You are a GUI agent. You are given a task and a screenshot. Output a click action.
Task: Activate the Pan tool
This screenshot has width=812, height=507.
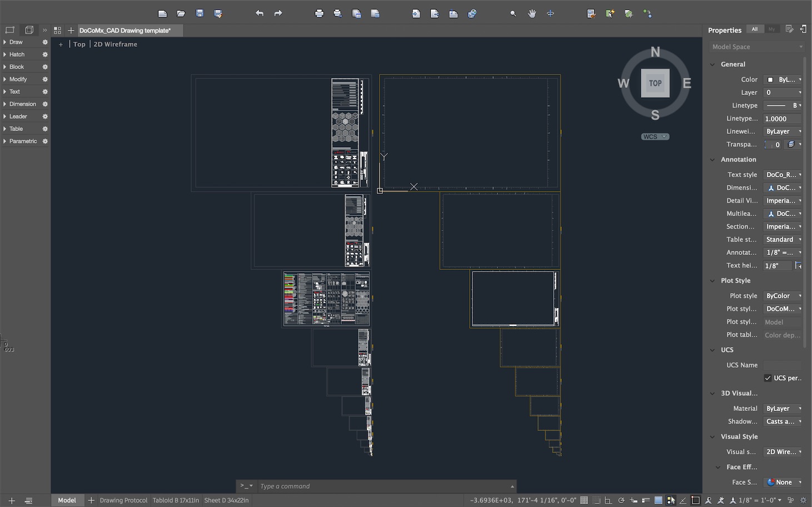(531, 13)
